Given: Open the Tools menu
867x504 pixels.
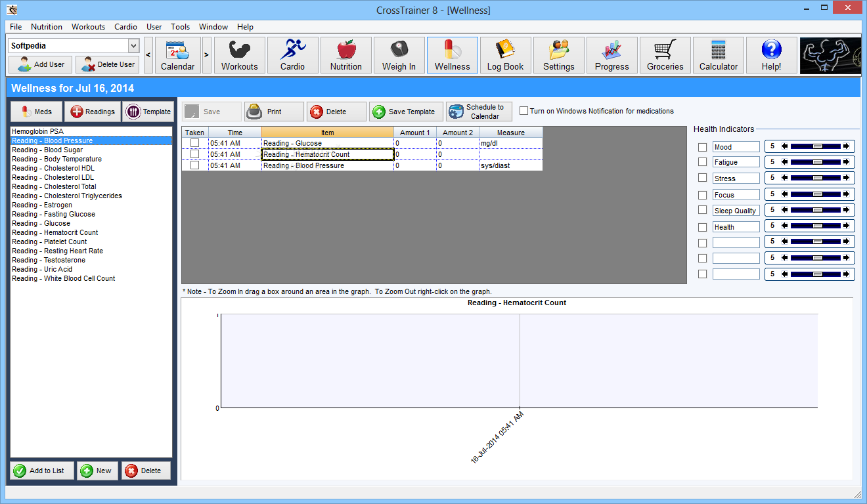Looking at the screenshot, I should coord(180,27).
